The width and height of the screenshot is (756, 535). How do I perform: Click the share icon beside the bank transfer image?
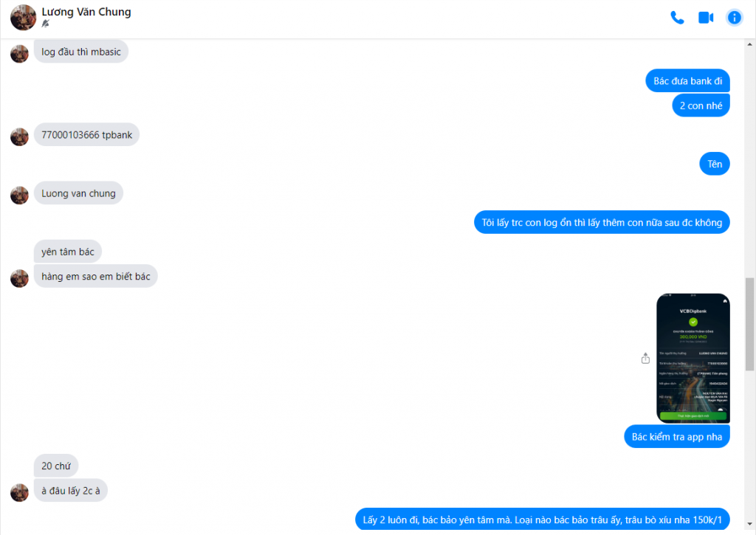pos(645,358)
